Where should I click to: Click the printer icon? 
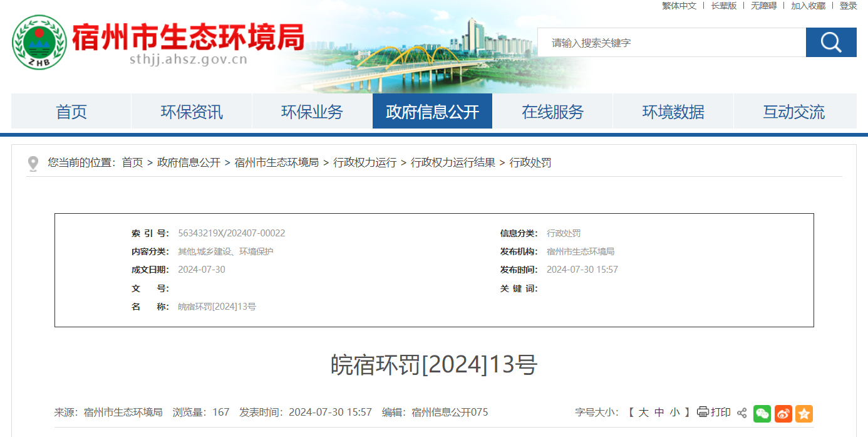click(x=703, y=412)
